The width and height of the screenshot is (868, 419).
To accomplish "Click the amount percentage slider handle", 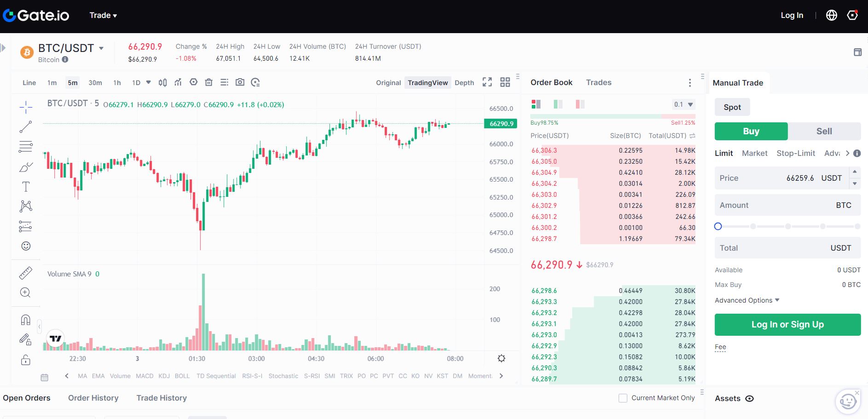I will (718, 226).
